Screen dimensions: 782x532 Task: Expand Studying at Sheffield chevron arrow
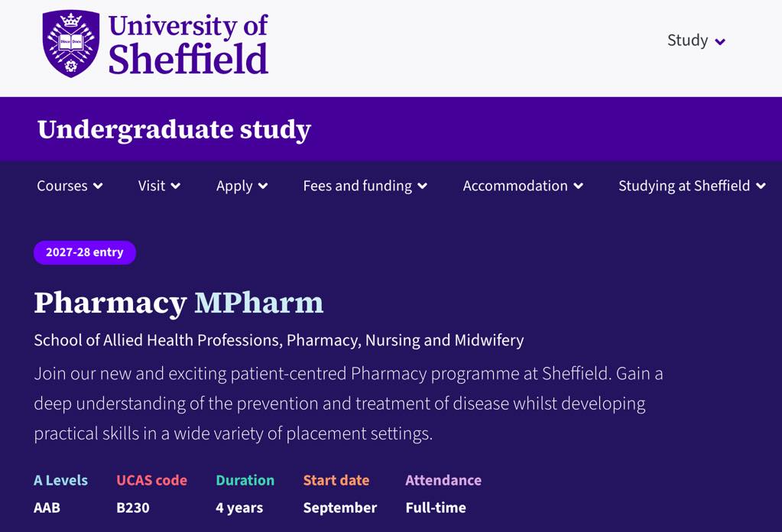coord(761,186)
